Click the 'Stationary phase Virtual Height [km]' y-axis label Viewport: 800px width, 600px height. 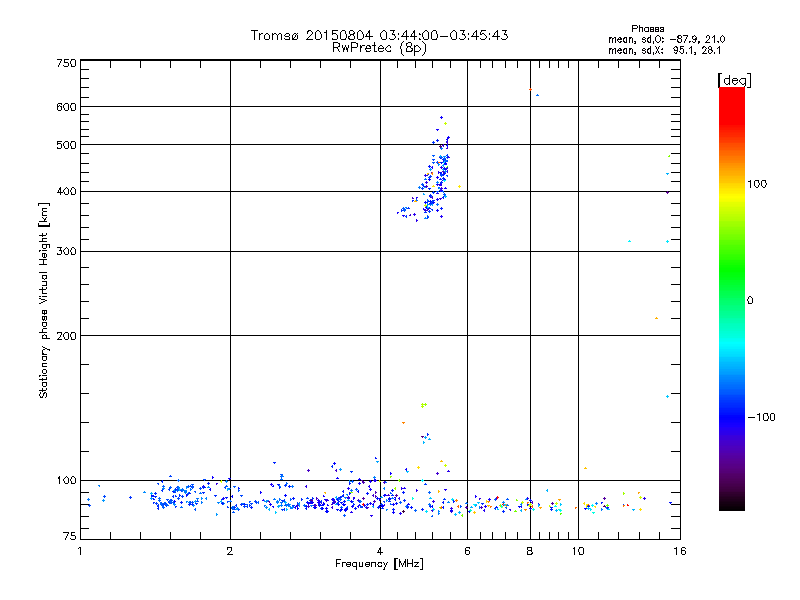tap(44, 300)
